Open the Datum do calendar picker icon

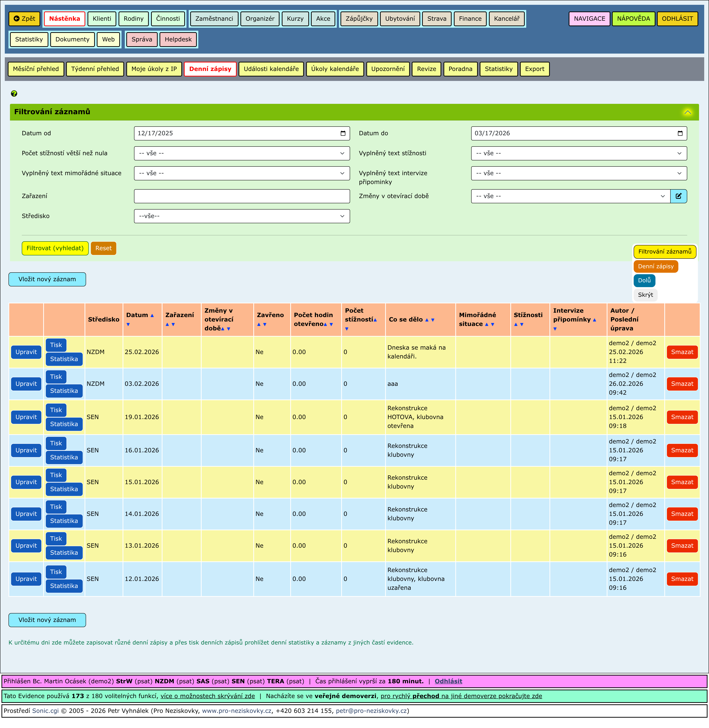pyautogui.click(x=680, y=133)
